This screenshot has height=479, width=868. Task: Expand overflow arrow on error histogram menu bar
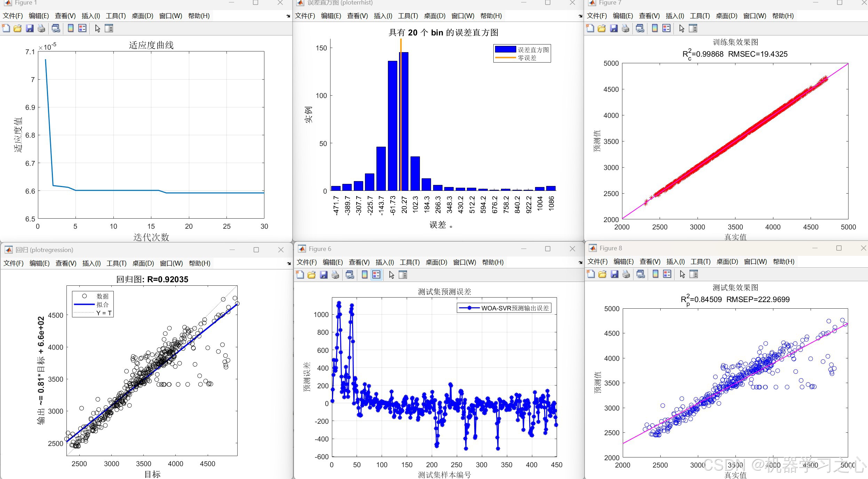coord(580,16)
